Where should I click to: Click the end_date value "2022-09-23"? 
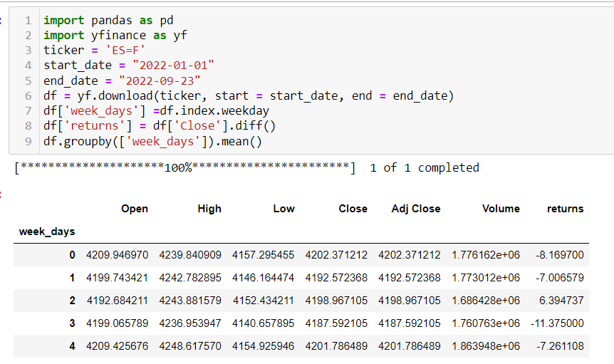[160, 80]
